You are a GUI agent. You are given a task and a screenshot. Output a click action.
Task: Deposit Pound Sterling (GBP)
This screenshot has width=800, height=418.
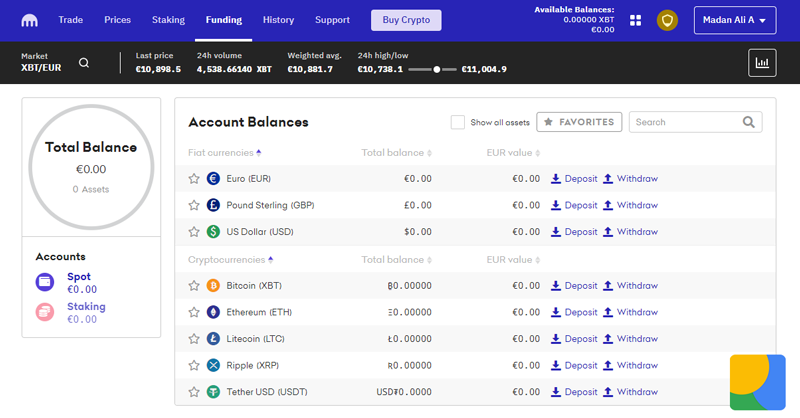[x=574, y=205]
